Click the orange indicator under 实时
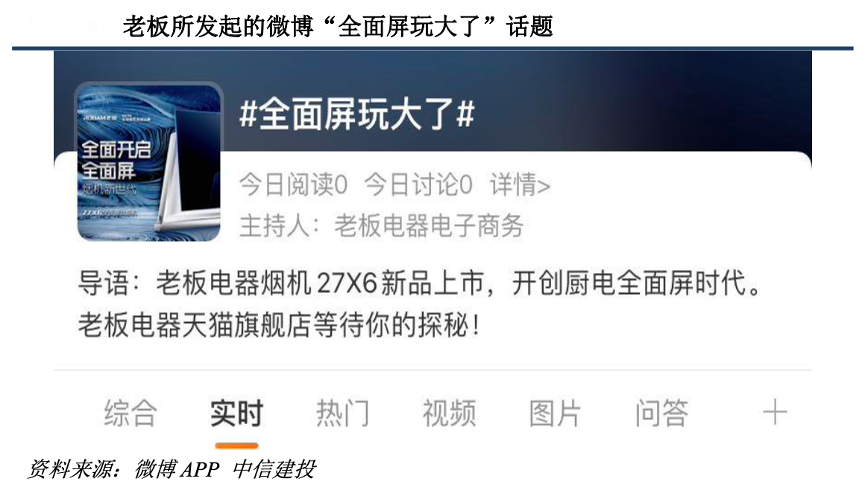Image resolution: width=866 pixels, height=493 pixels. pyautogui.click(x=237, y=446)
